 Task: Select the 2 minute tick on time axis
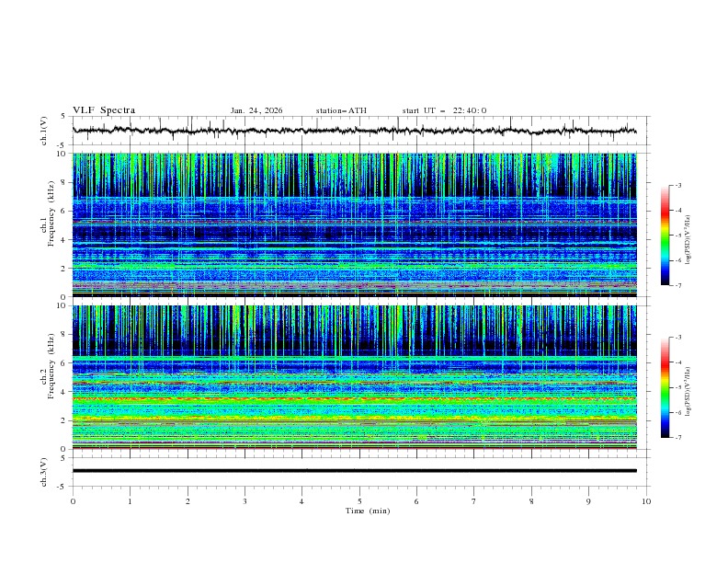click(x=188, y=500)
